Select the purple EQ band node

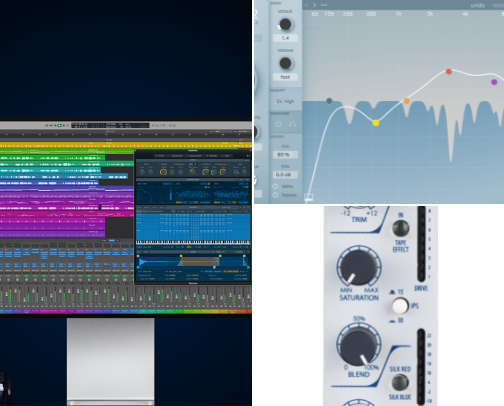tap(494, 82)
